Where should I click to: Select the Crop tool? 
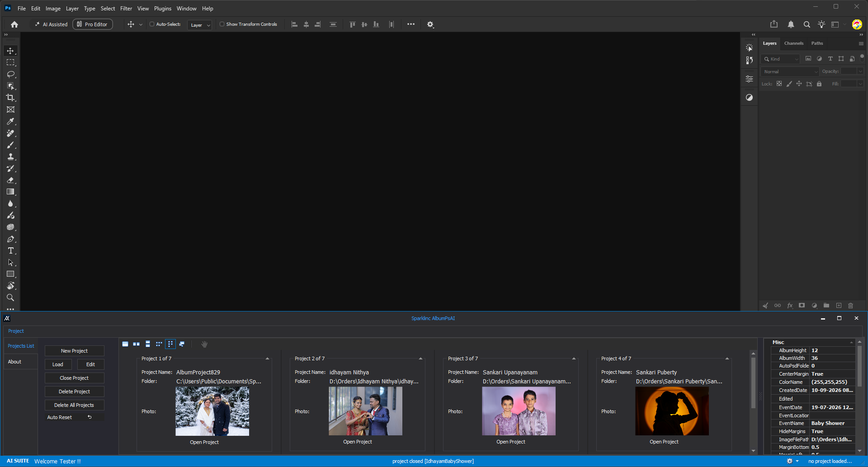click(x=10, y=98)
